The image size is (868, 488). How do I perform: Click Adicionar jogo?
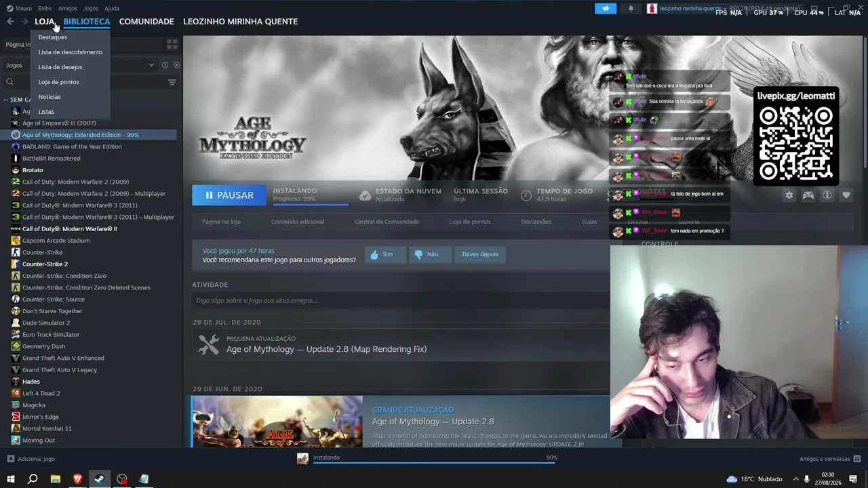tap(31, 459)
